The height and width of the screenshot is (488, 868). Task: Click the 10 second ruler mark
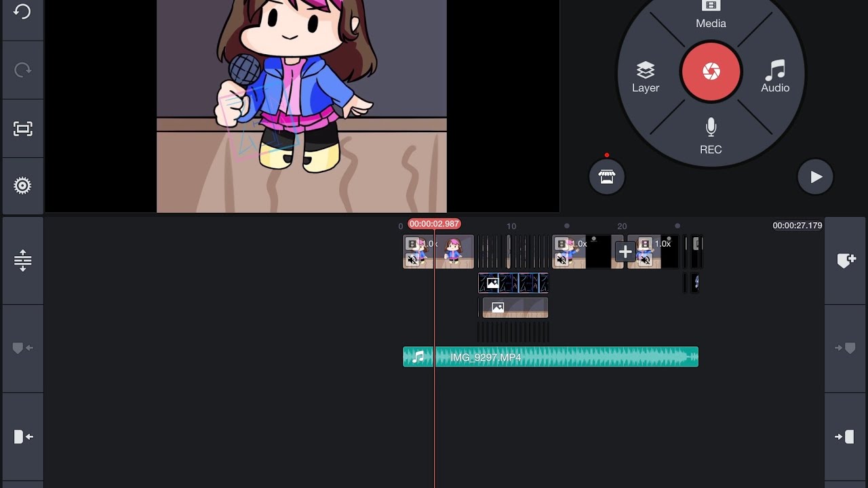tap(511, 226)
